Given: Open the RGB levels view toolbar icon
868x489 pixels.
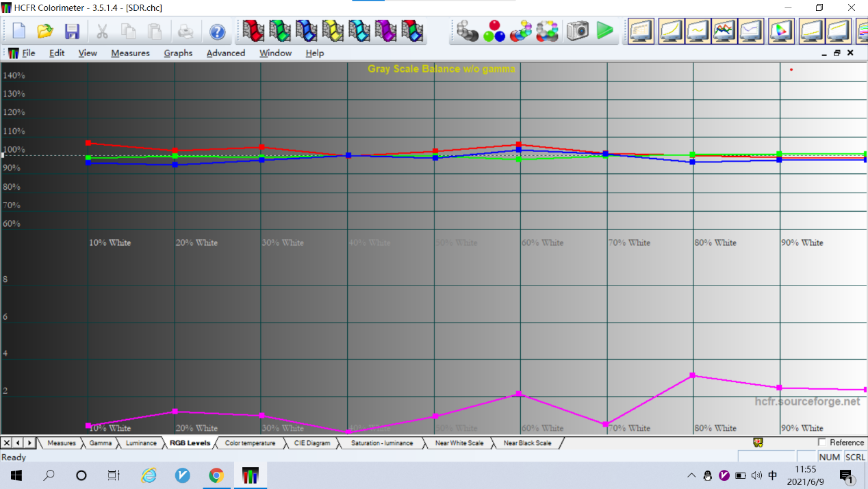Looking at the screenshot, I should pyautogui.click(x=725, y=31).
